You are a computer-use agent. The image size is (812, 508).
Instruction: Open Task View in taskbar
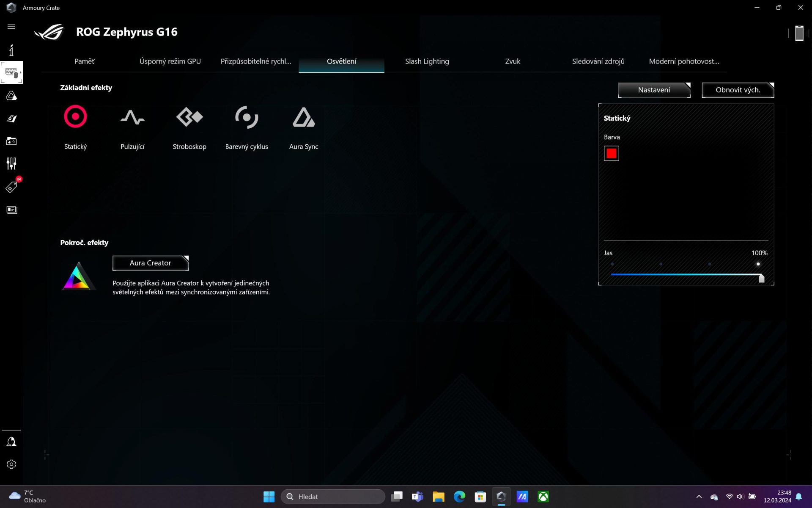tap(397, 497)
